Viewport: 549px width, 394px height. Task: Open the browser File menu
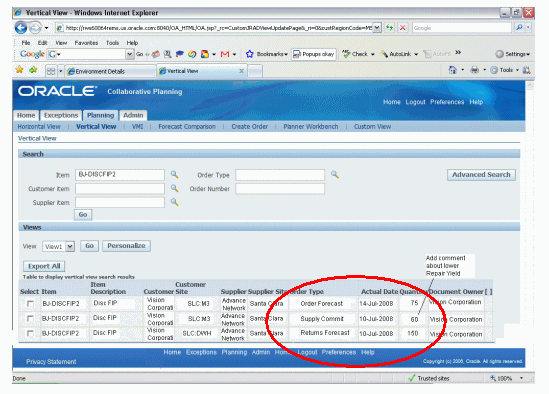tap(26, 43)
